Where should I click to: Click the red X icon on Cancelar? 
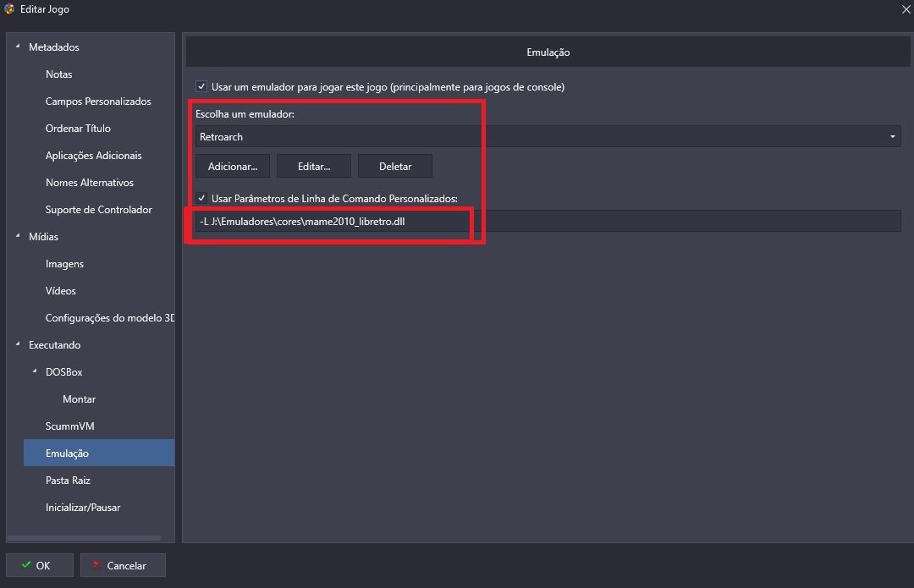[x=96, y=564]
